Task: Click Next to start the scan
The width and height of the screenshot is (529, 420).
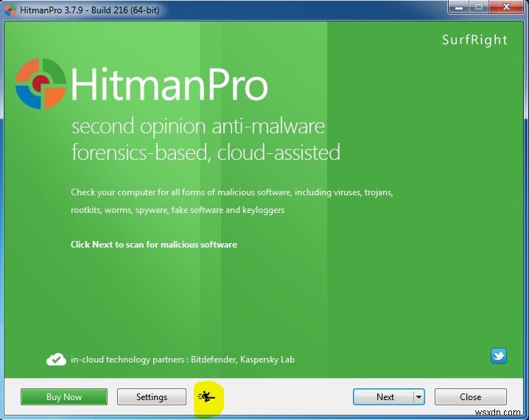Action: 384,396
